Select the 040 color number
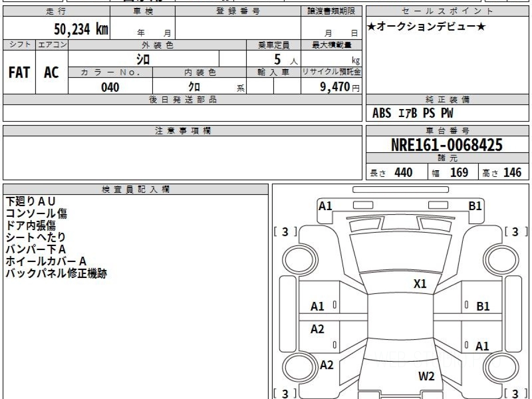Viewport: 532px width, 399px height. click(x=110, y=87)
